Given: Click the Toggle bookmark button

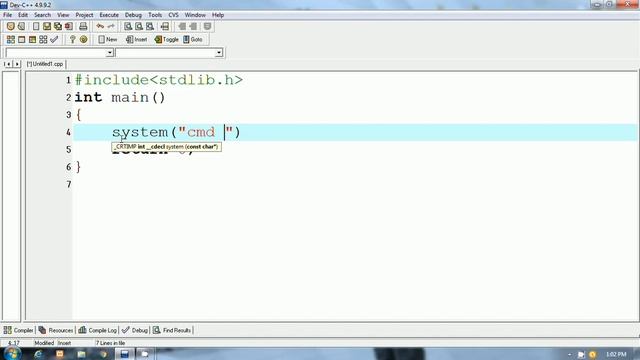Looking at the screenshot, I should point(167,39).
